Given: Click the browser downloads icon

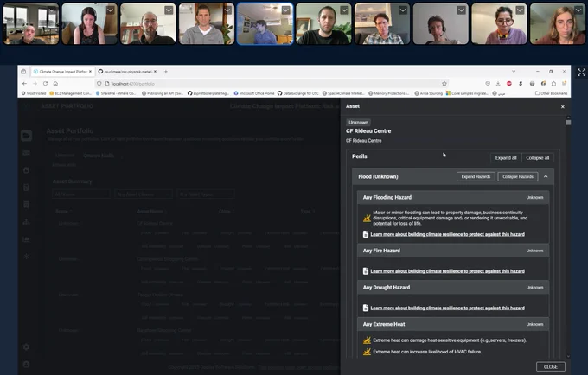Looking at the screenshot, I should pos(498,84).
